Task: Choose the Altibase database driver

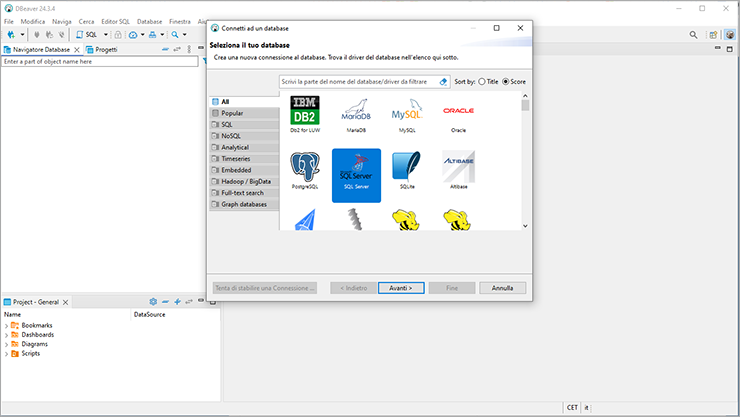Action: point(458,171)
